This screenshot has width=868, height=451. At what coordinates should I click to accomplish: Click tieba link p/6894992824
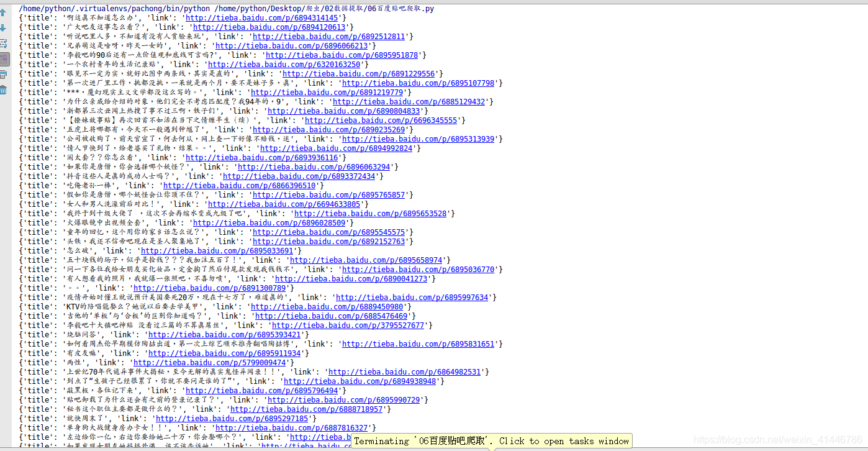coord(337,148)
